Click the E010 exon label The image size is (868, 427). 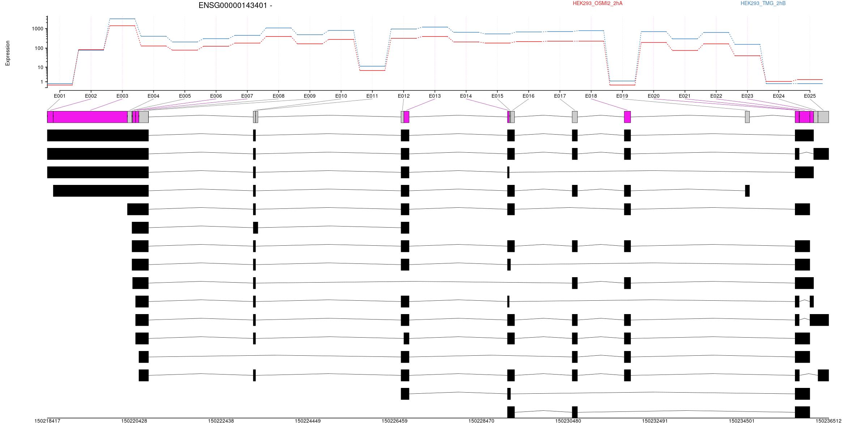[x=341, y=96]
